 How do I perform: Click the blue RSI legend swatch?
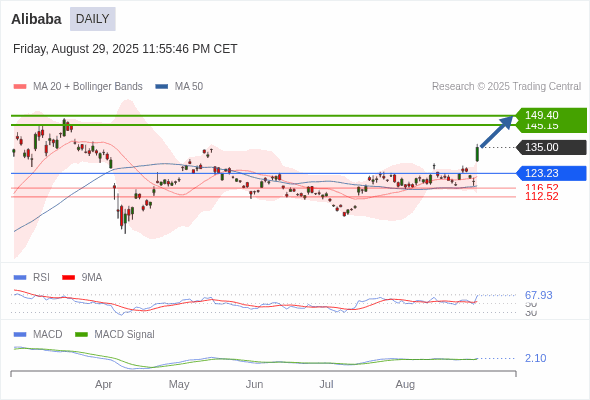pyautogui.click(x=20, y=278)
